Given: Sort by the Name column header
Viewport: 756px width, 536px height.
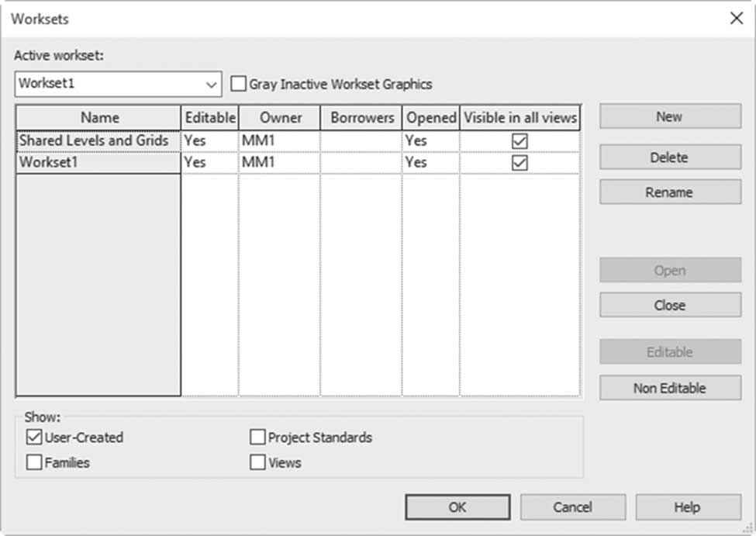Looking at the screenshot, I should point(98,118).
